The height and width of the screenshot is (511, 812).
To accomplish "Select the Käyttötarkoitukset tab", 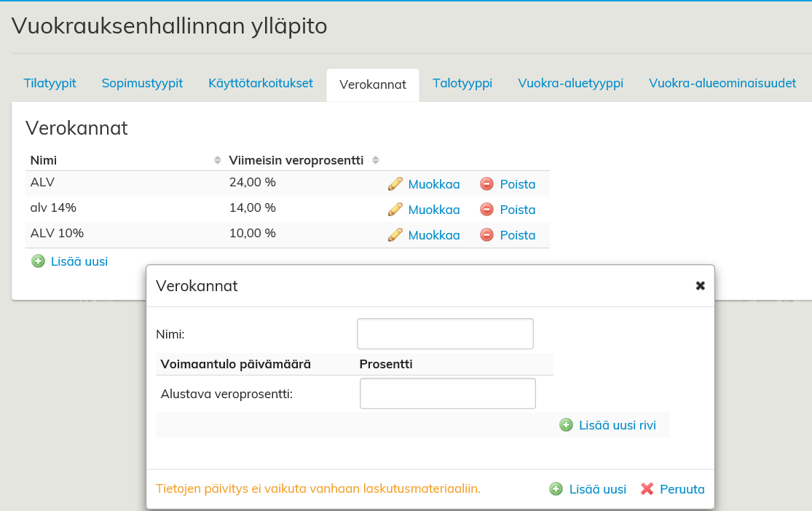I will tap(261, 83).
